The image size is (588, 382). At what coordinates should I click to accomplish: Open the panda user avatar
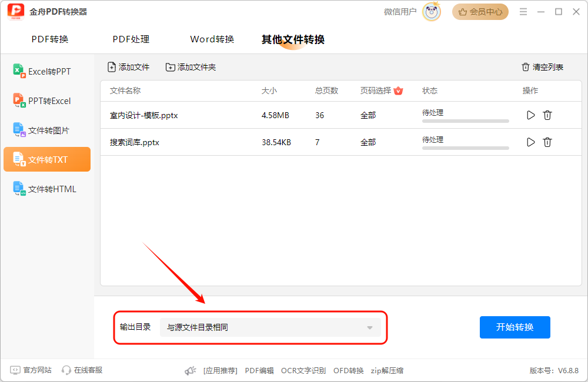pyautogui.click(x=432, y=12)
